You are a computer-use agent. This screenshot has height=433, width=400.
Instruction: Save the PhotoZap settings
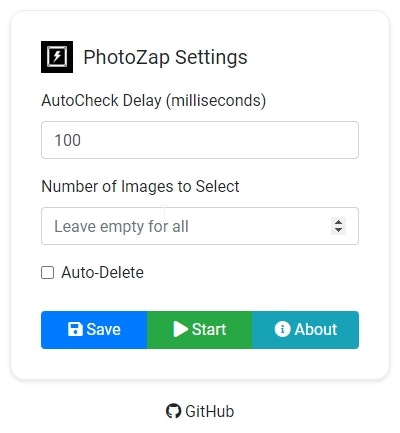(x=94, y=330)
